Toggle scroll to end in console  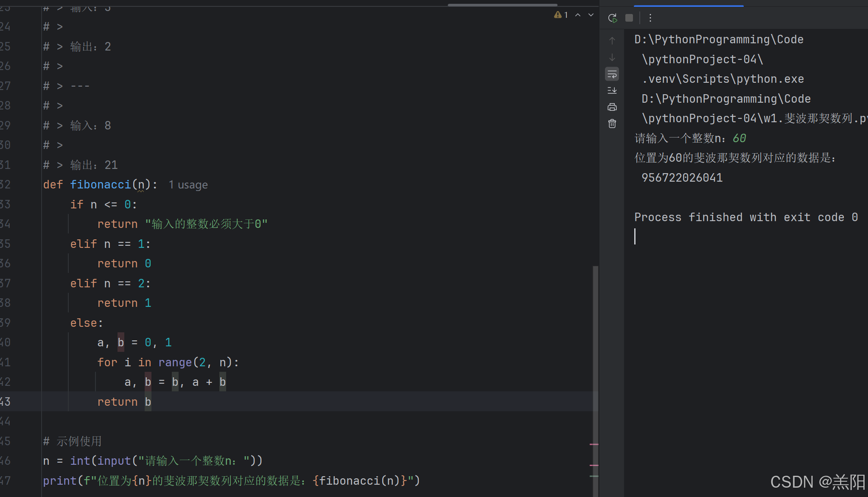[x=612, y=90]
